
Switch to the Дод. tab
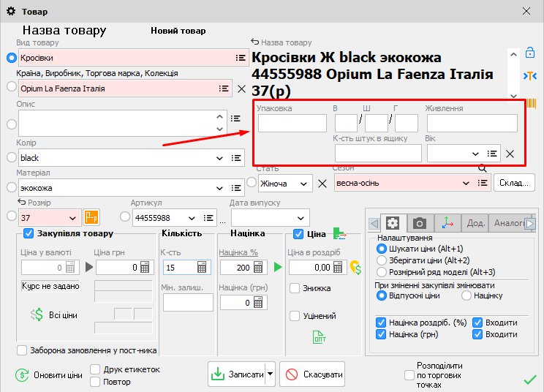point(476,223)
